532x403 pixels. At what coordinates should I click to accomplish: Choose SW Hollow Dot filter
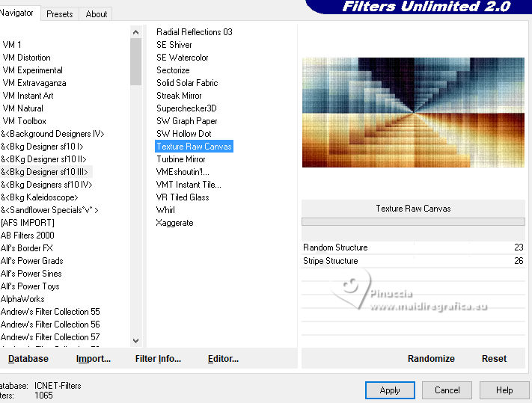click(183, 134)
